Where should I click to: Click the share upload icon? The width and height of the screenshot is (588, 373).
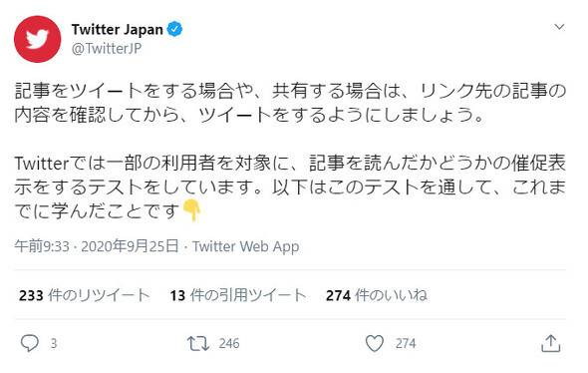click(550, 343)
